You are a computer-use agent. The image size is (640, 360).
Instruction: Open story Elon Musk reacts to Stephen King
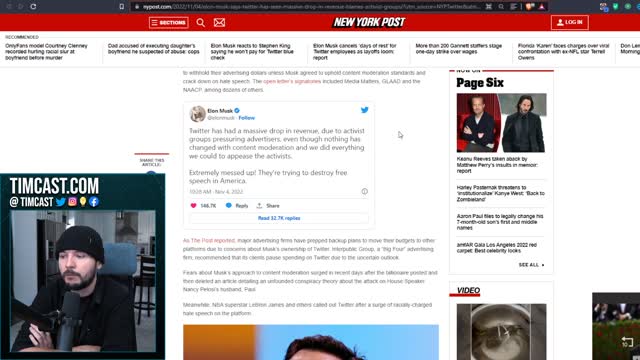click(252, 52)
